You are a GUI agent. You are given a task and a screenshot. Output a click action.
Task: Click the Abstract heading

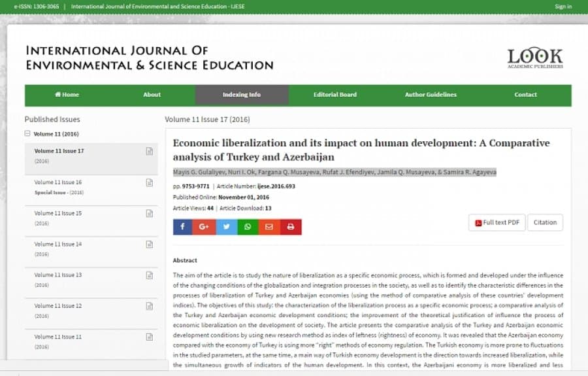click(185, 260)
